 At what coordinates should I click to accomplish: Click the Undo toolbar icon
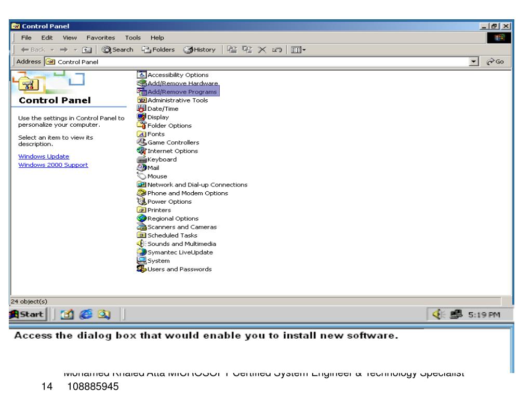click(277, 49)
